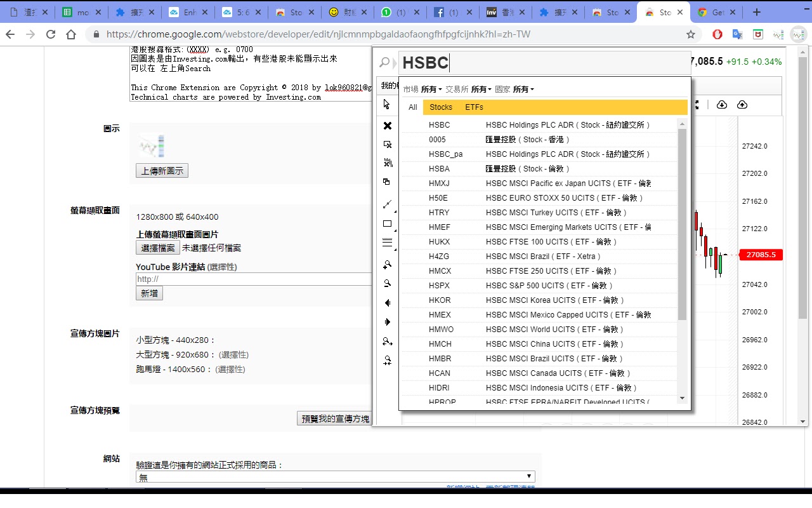
Task: Click the HSBC search text field
Action: point(544,62)
